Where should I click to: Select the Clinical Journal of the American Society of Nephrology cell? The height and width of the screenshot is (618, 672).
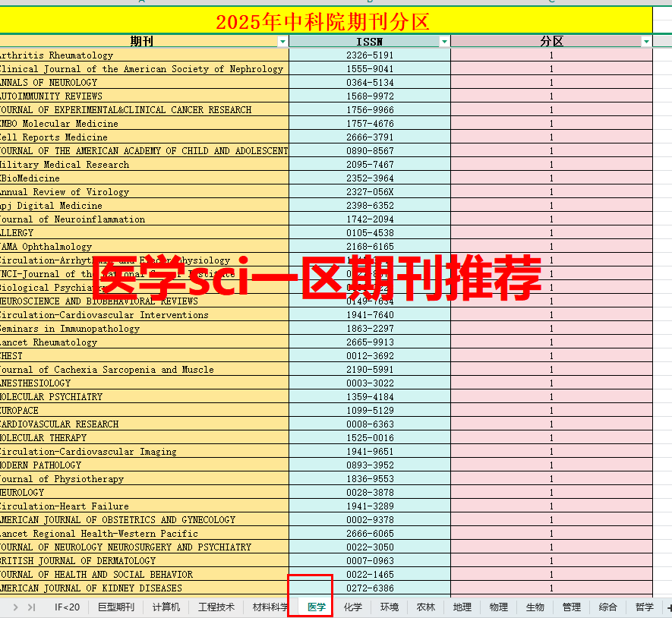coord(144,69)
